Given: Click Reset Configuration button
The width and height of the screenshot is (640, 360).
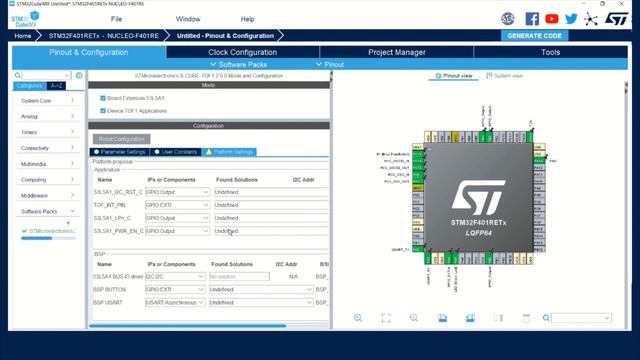Looking at the screenshot, I should (x=122, y=139).
